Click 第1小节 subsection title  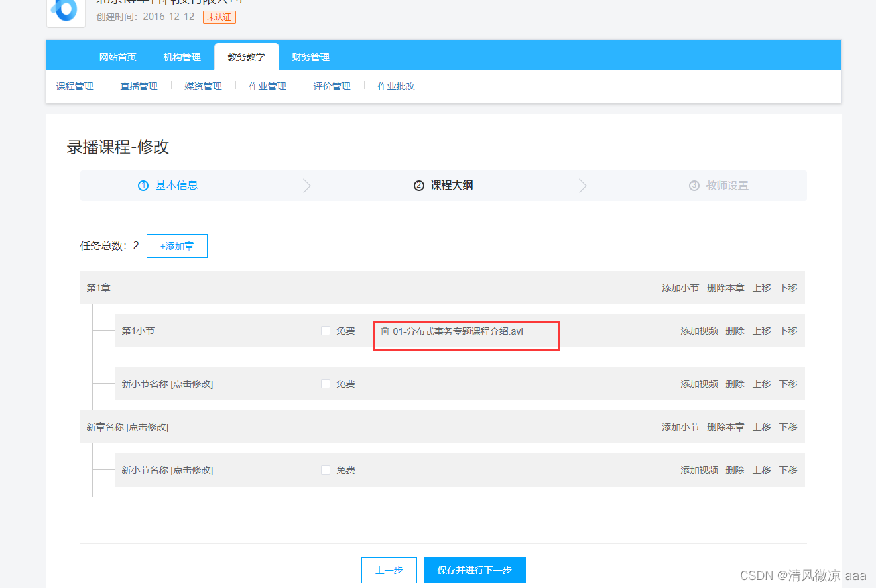138,331
